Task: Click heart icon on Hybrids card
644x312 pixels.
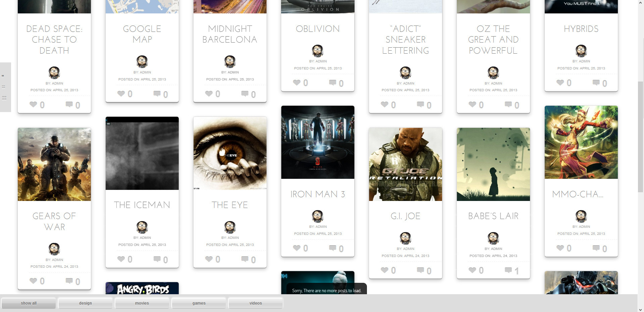Action: click(x=560, y=83)
